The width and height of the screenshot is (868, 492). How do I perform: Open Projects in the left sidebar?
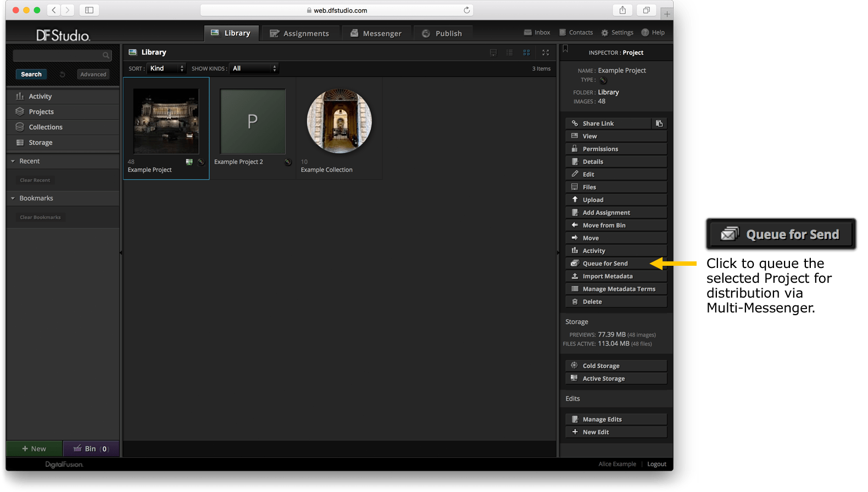(x=63, y=111)
